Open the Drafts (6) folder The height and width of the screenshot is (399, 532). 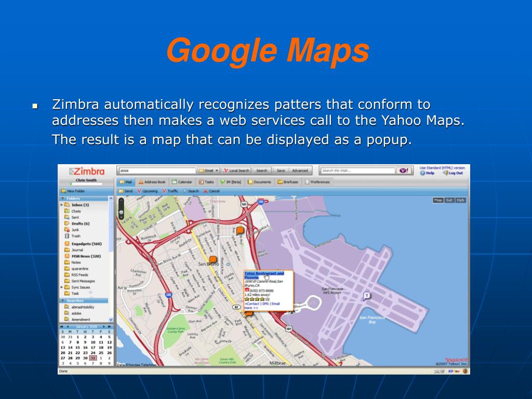point(77,223)
